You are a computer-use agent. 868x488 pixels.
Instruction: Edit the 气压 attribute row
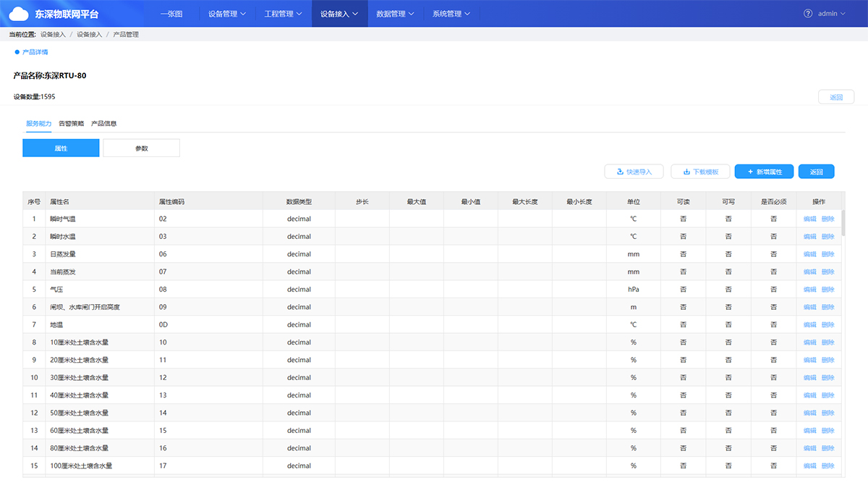pyautogui.click(x=809, y=289)
